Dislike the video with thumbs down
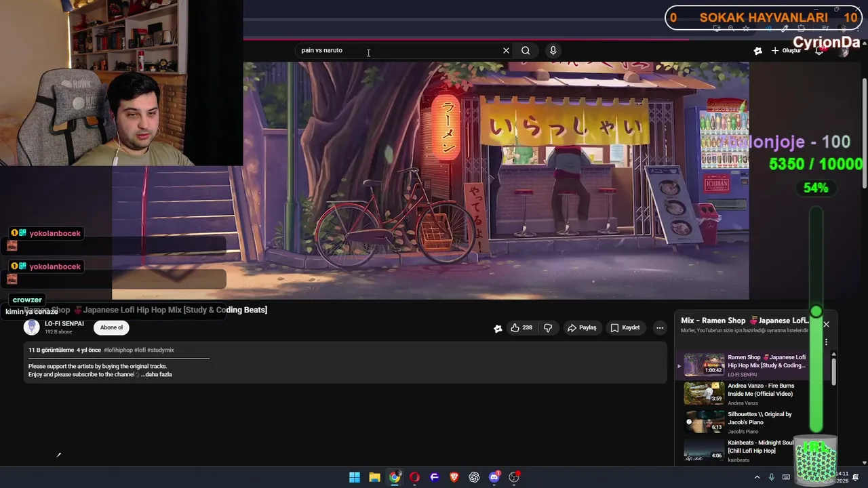Viewport: 868px width, 488px height. 548,328
